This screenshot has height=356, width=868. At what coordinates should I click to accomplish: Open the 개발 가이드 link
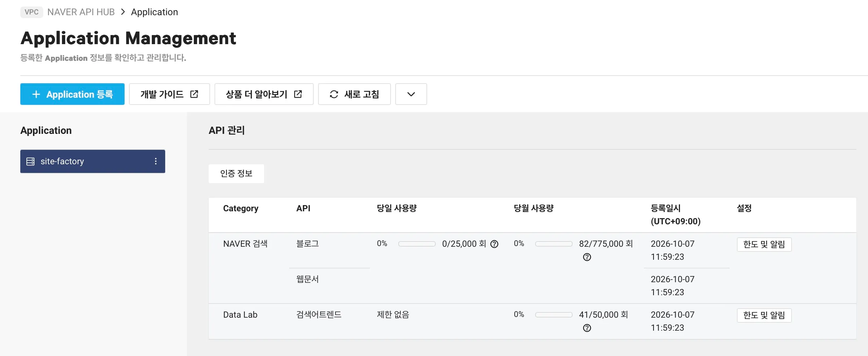pyautogui.click(x=170, y=94)
